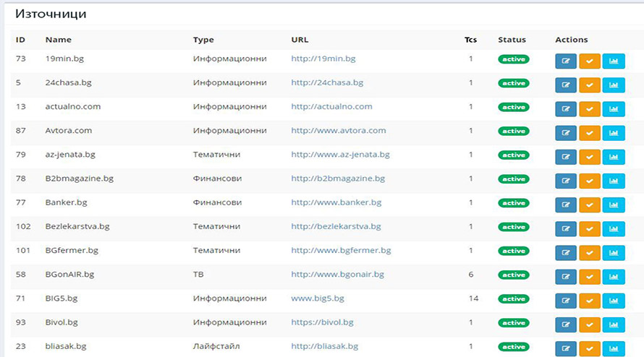Click orange checkmark for BGonAIR.bg
Image resolution: width=644 pixels, height=357 pixels.
590,277
